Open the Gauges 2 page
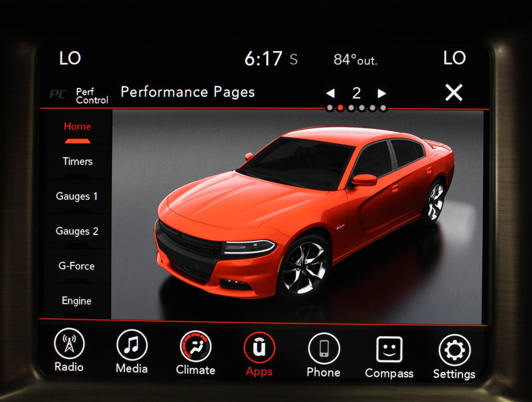 click(x=78, y=231)
